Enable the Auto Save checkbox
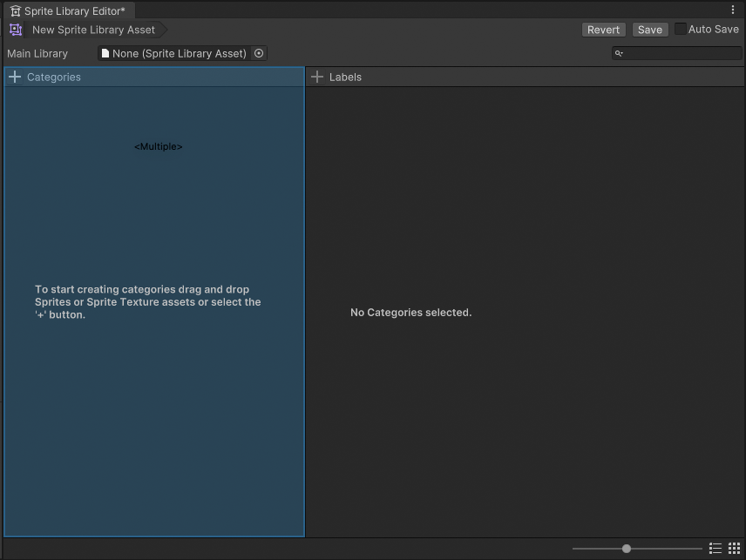746x560 pixels. coord(681,29)
